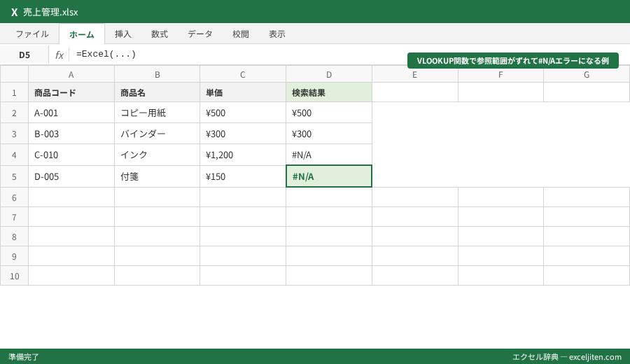The image size is (630, 364).
Task: Click the exceljiten.com status bar label
Action: coord(567,357)
